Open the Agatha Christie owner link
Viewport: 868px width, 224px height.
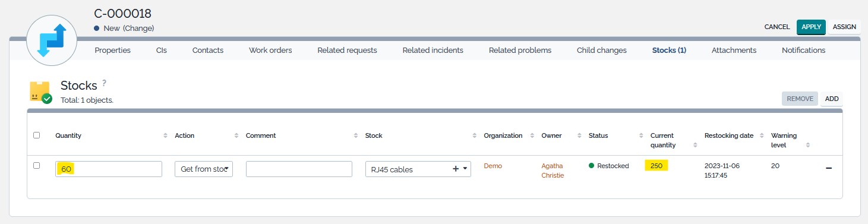click(553, 171)
